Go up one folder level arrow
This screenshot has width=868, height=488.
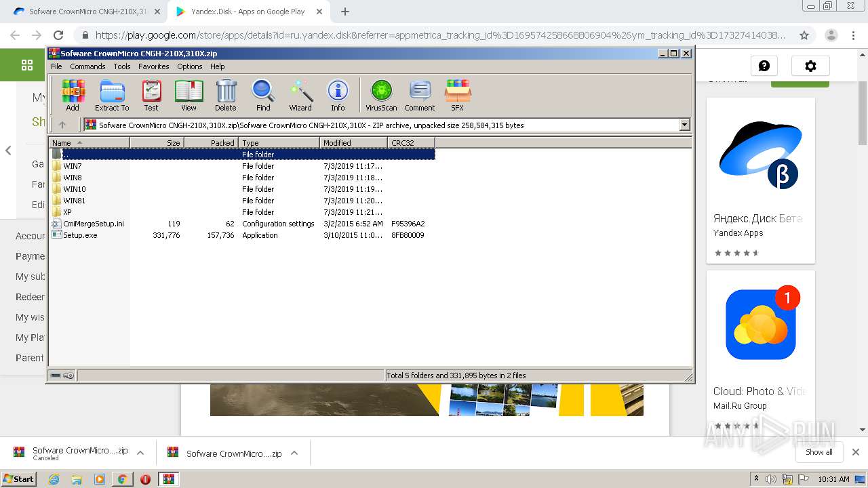click(x=62, y=125)
